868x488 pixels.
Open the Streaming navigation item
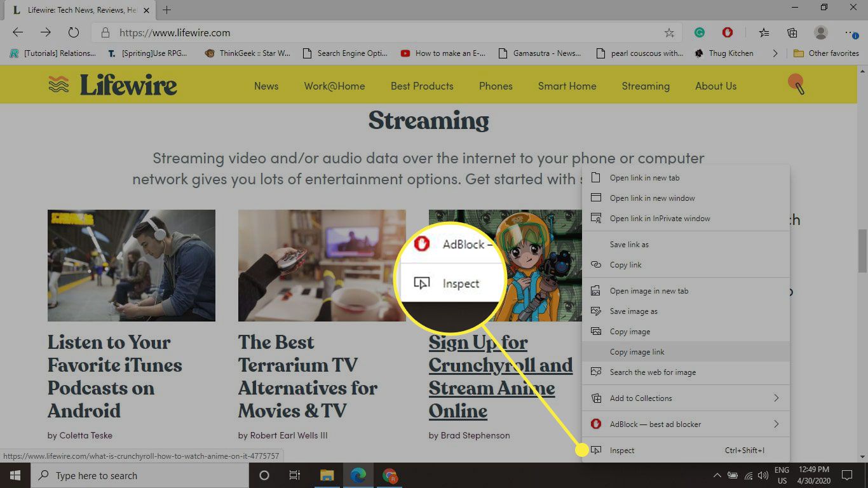coord(646,86)
